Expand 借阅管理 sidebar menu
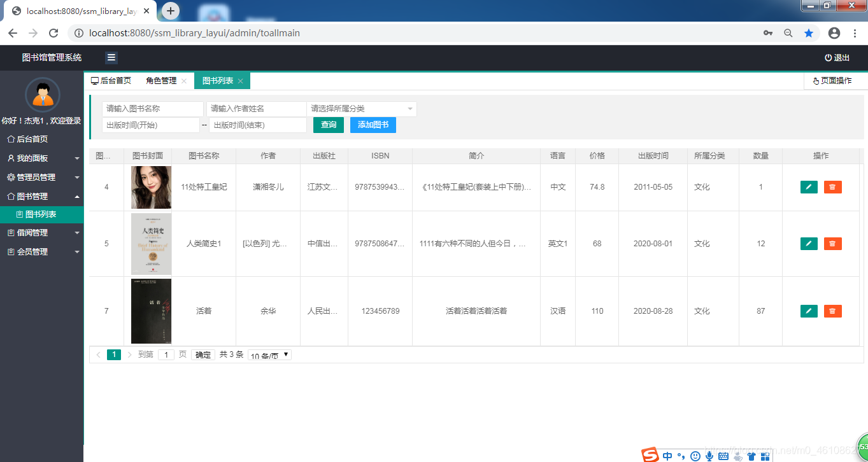This screenshot has width=868, height=462. (x=42, y=233)
